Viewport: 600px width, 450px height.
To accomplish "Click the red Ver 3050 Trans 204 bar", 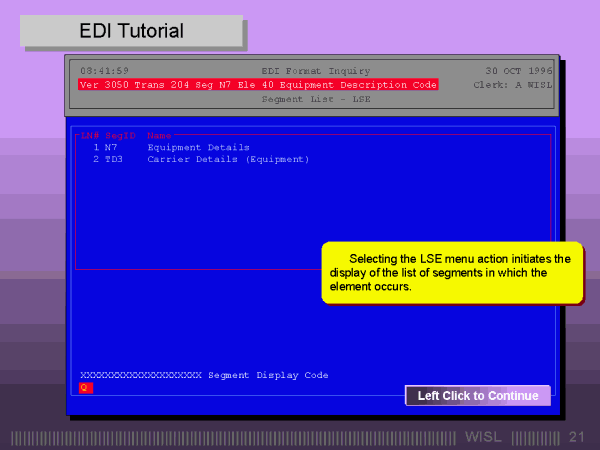I will click(258, 85).
